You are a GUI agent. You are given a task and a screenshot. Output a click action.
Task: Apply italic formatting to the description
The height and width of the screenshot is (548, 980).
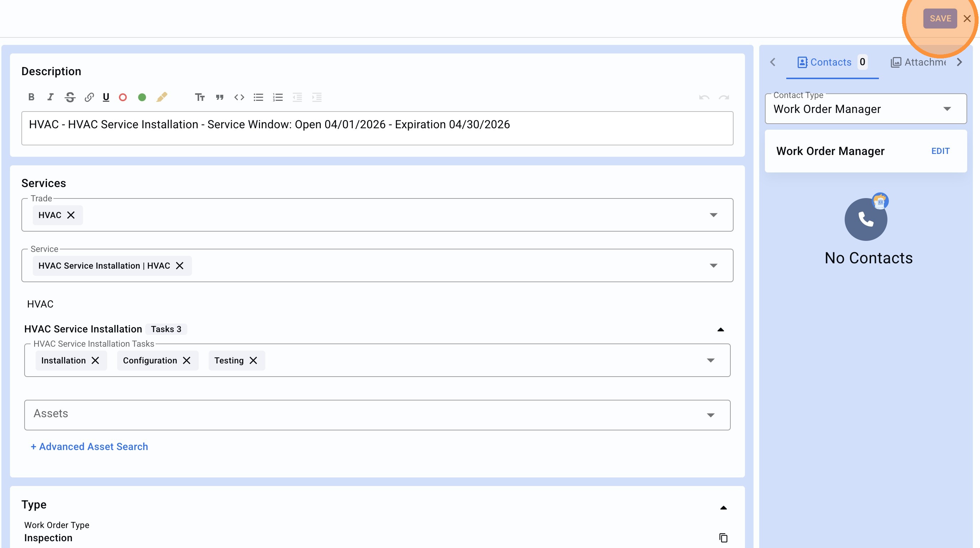(50, 97)
